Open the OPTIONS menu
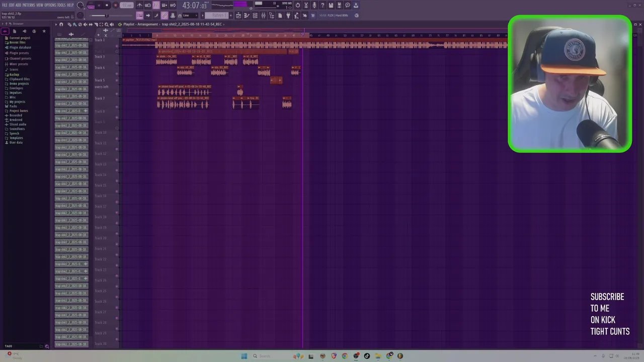This screenshot has height=362, width=644. coord(50,5)
